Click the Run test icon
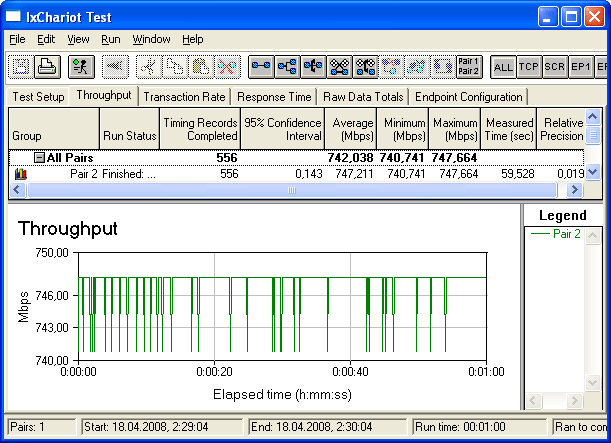611x443 pixels. (x=81, y=67)
